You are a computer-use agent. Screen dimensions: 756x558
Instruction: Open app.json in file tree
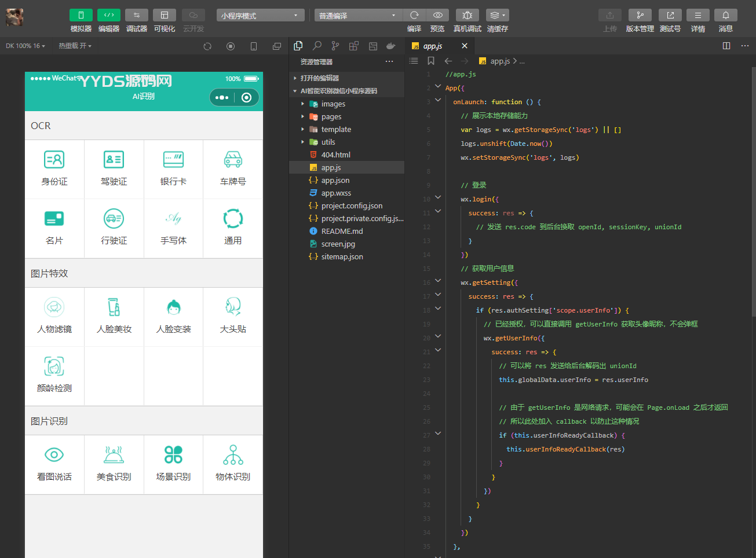[x=335, y=181]
